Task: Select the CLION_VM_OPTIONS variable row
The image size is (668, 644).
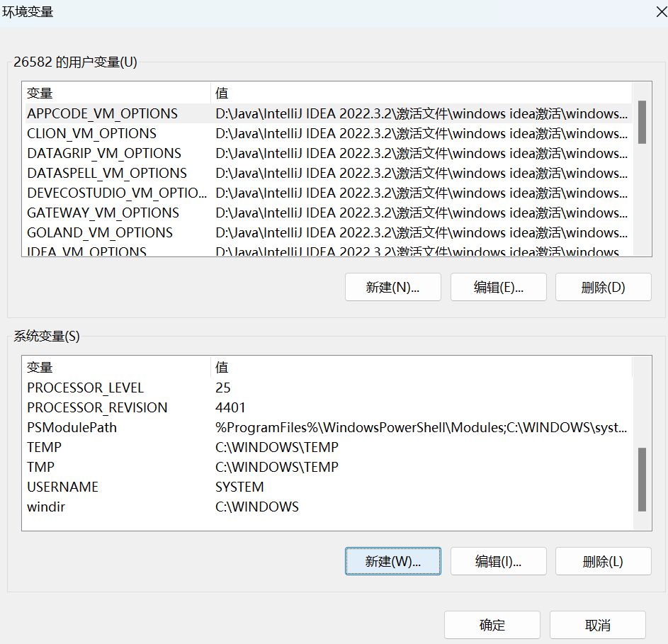Action: pyautogui.click(x=92, y=133)
